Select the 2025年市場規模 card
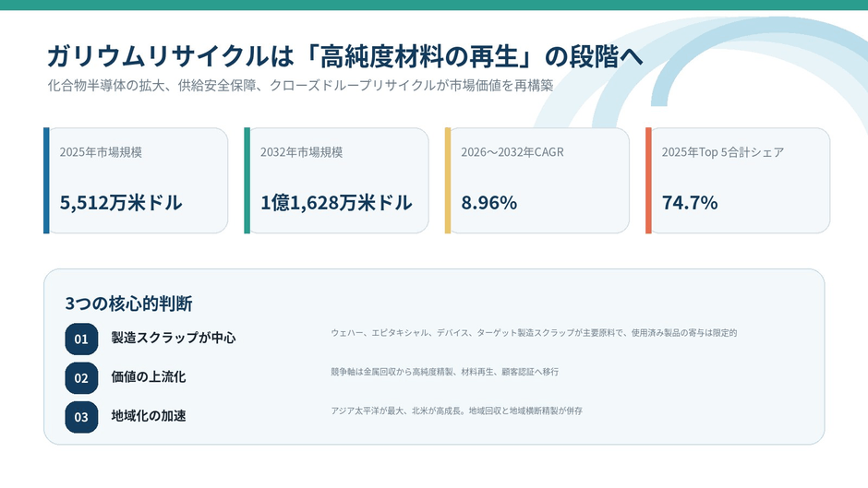868x488 pixels. click(x=136, y=181)
